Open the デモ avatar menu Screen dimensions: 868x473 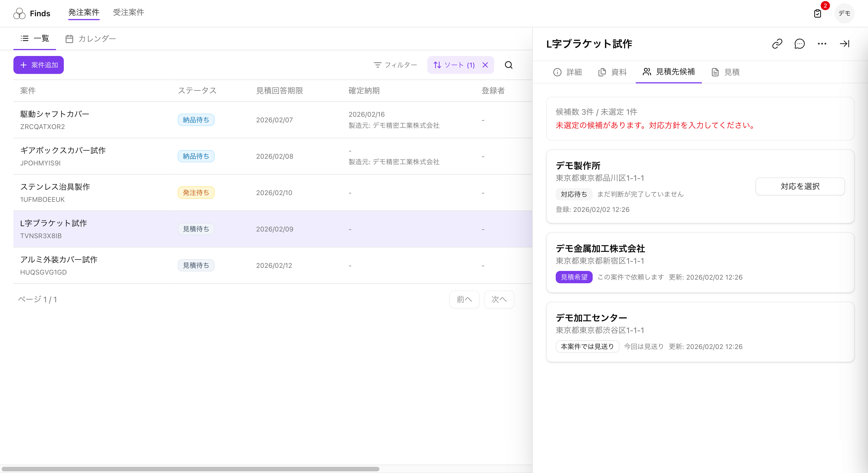coord(844,13)
